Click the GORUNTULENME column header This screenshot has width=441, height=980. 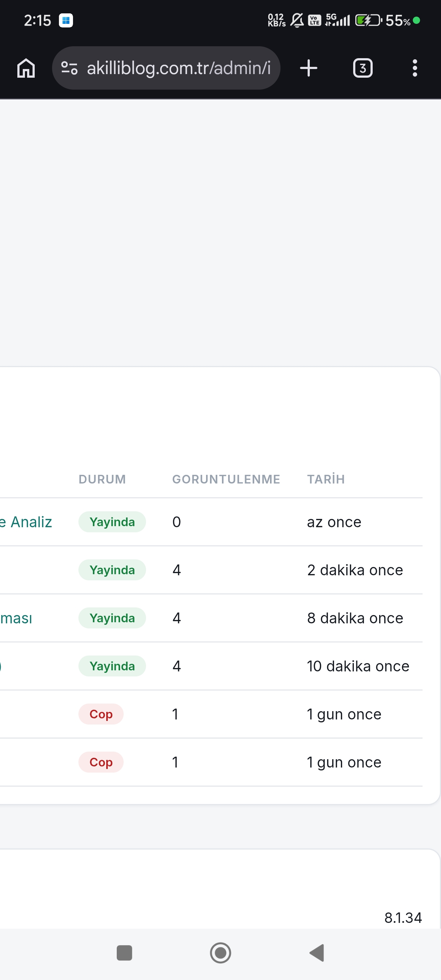coord(226,479)
